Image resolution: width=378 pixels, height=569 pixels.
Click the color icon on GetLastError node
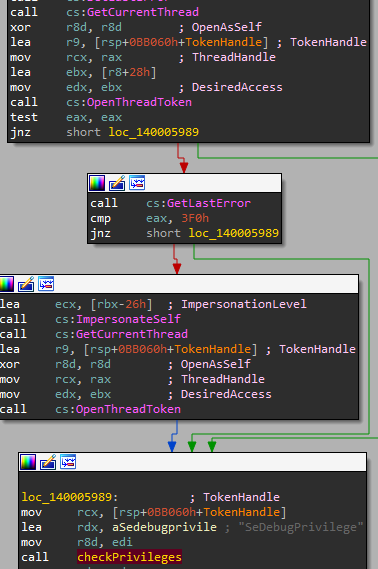[97, 183]
